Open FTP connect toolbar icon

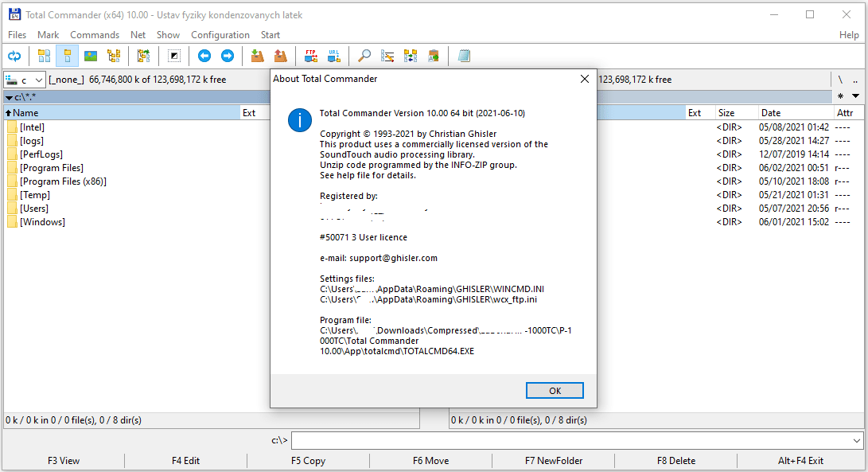pyautogui.click(x=310, y=56)
